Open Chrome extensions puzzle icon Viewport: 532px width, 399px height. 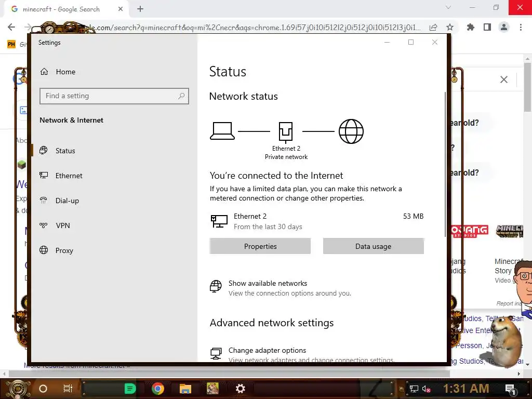470,27
